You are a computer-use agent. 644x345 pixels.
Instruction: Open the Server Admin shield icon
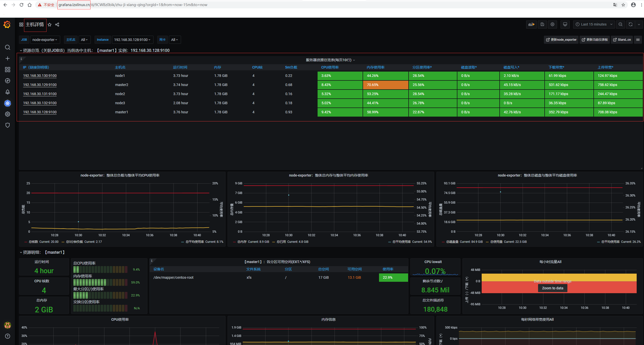(x=8, y=125)
